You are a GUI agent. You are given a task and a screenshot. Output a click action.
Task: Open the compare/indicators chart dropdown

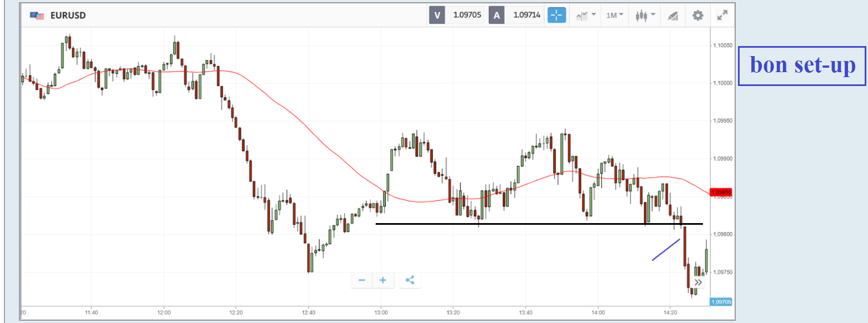pos(586,15)
